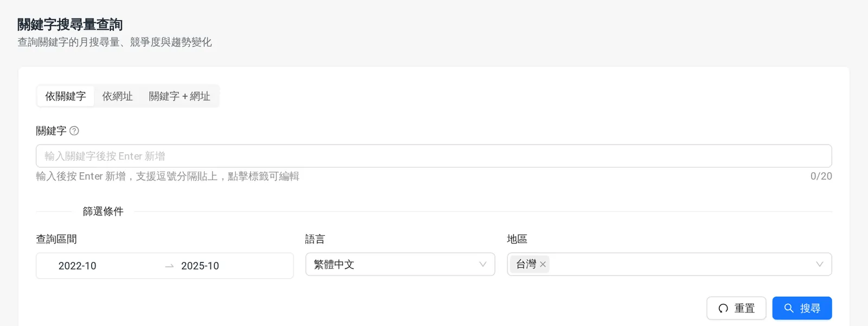This screenshot has width=868, height=326.
Task: Expand the region dropdown chevron
Action: 820,265
